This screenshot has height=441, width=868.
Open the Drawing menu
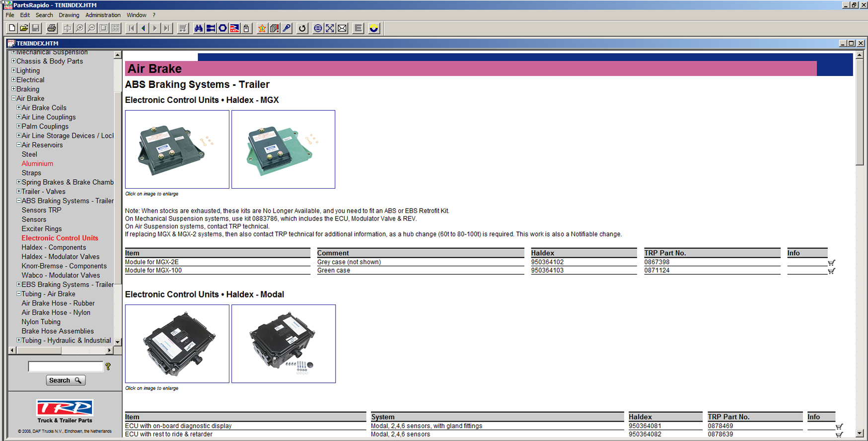69,15
